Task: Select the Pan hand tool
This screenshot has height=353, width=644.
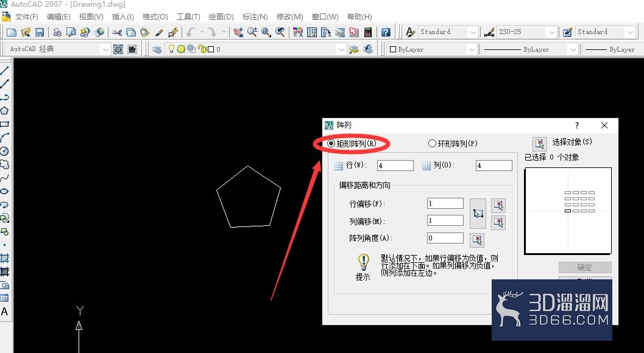Action: pyautogui.click(x=238, y=32)
